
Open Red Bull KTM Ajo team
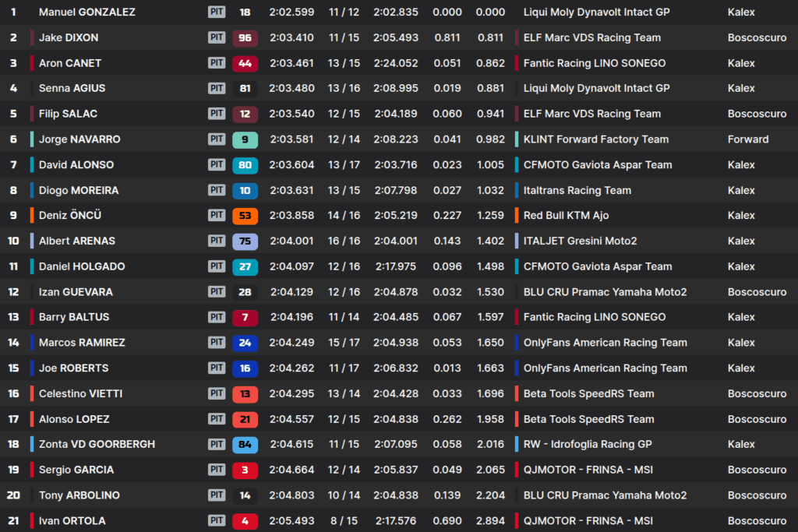[x=566, y=216]
